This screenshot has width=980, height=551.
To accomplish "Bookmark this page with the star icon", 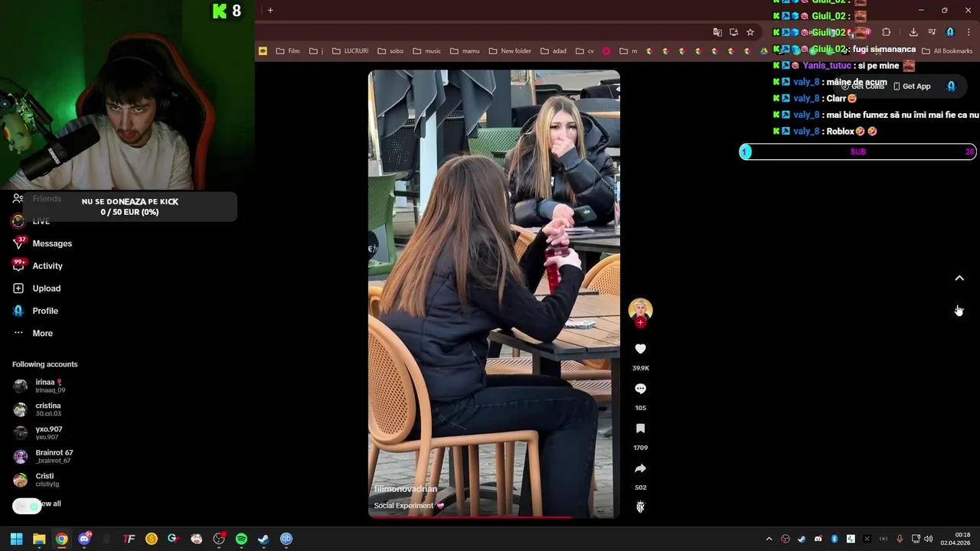I will tap(750, 32).
